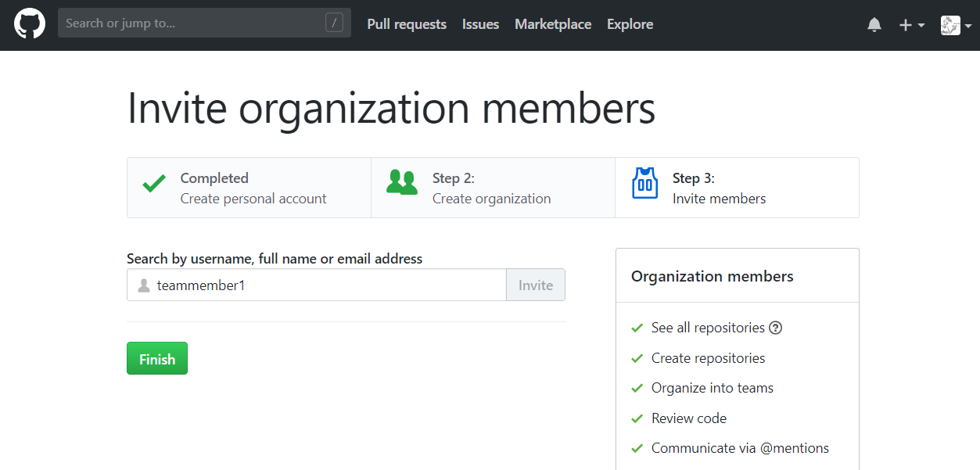
Task: Open the GitHub Octocat home logo
Action: pos(30,24)
